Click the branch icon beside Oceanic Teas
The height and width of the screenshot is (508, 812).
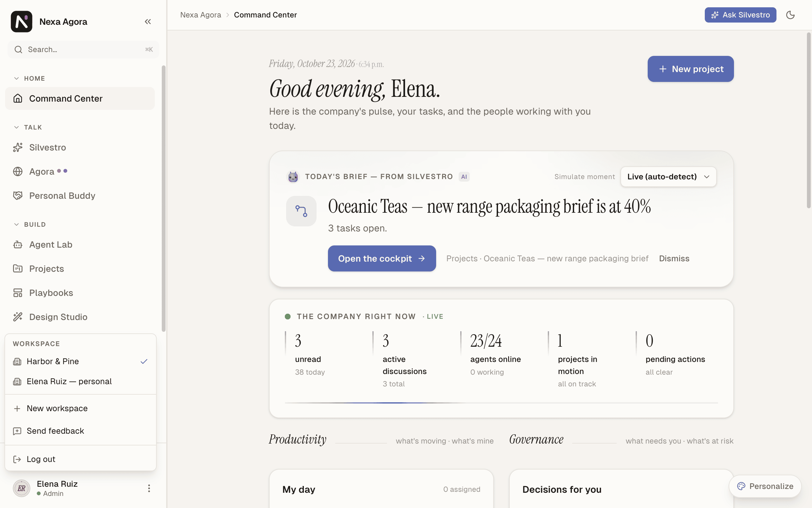pos(301,211)
